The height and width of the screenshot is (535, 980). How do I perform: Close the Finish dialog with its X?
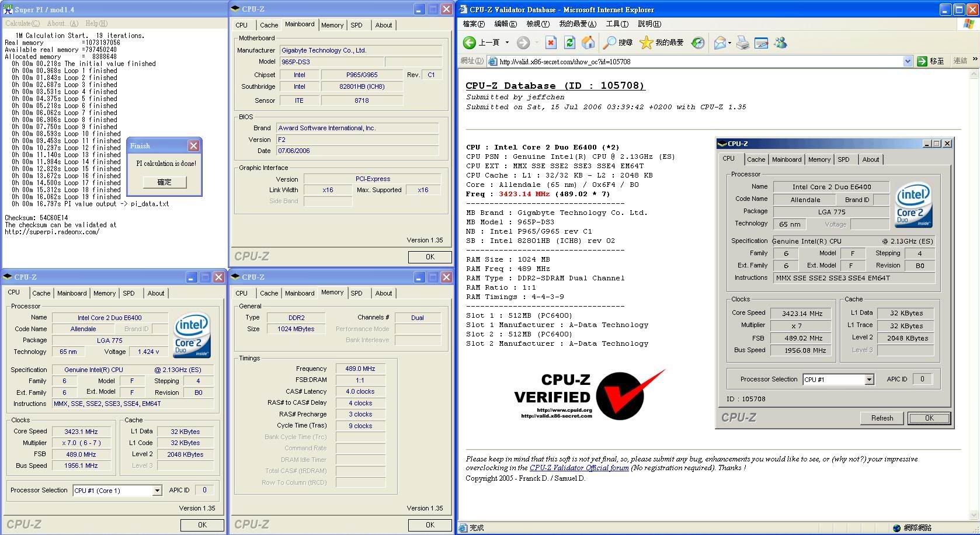tap(193, 145)
